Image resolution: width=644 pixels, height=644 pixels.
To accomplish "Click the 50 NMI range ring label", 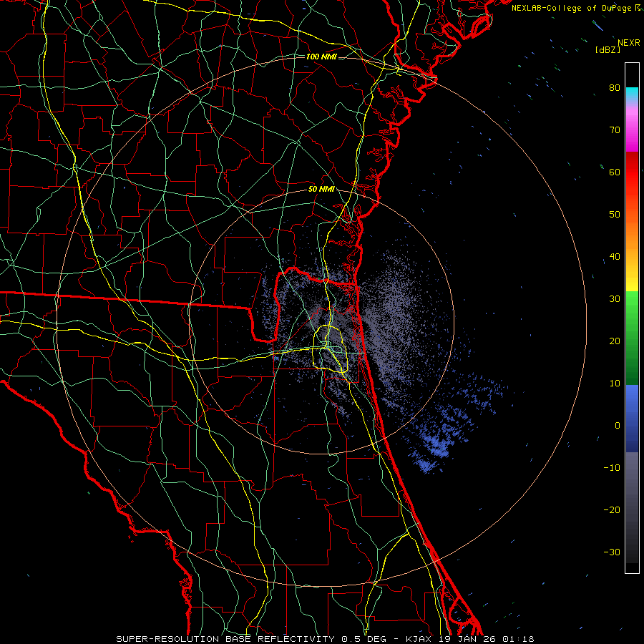I will [321, 189].
